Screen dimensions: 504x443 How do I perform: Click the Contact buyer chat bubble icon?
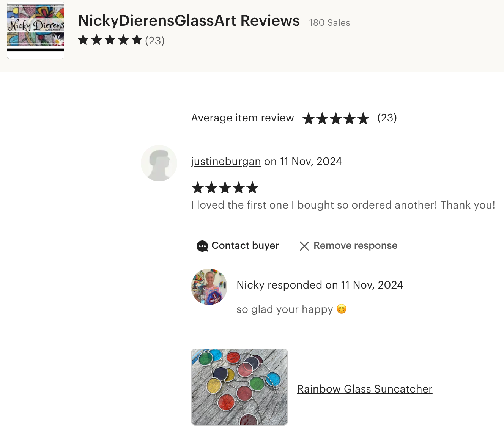click(x=202, y=246)
